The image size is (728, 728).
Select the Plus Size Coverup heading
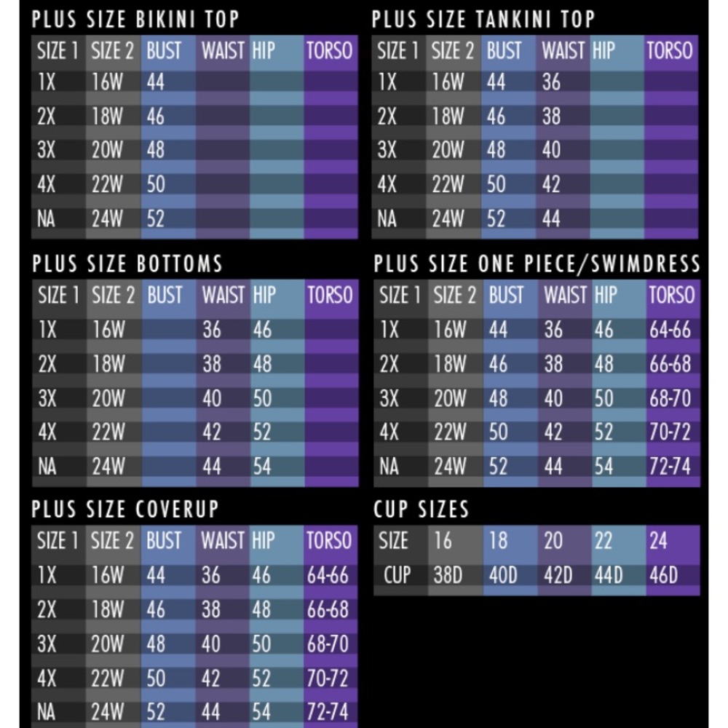[x=125, y=508]
